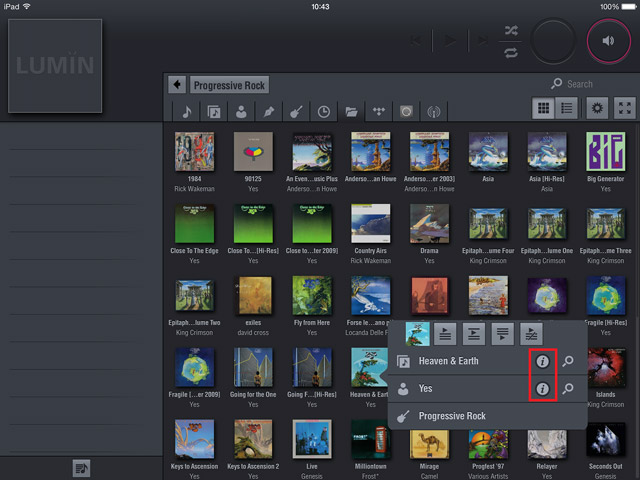Open the Artists browse tab
The height and width of the screenshot is (480, 640).
coord(241,111)
